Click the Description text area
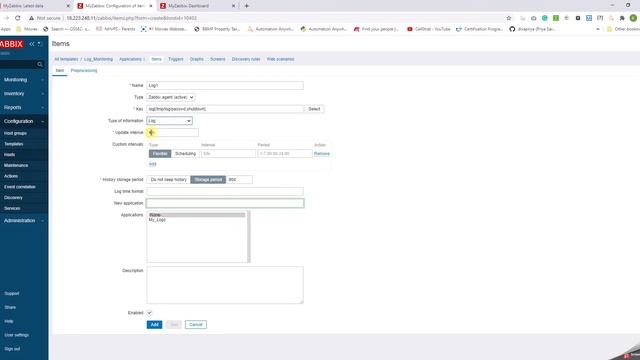The image size is (640, 360). pyautogui.click(x=225, y=285)
